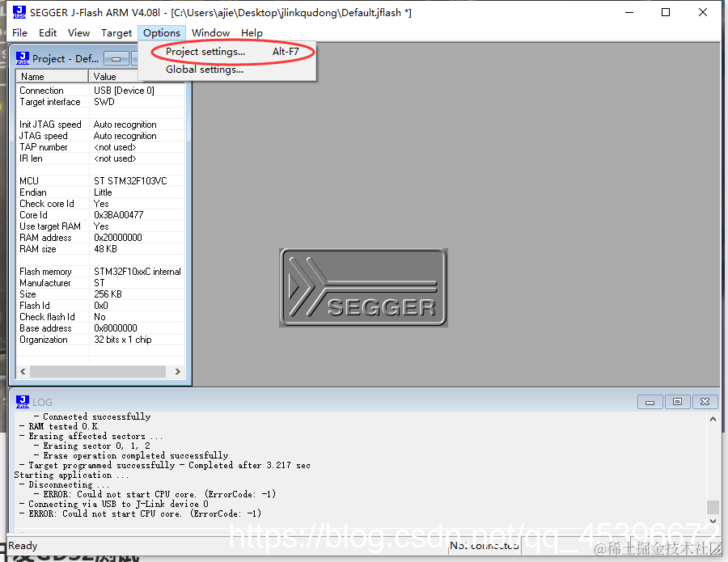Image resolution: width=728 pixels, height=562 pixels.
Task: Open the Help menu
Action: [x=252, y=33]
